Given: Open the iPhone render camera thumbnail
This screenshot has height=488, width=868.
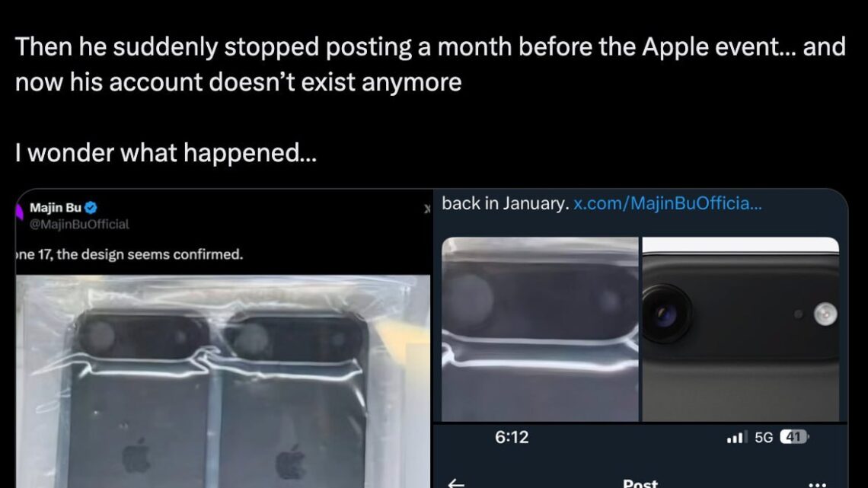Looking at the screenshot, I should coord(741,329).
